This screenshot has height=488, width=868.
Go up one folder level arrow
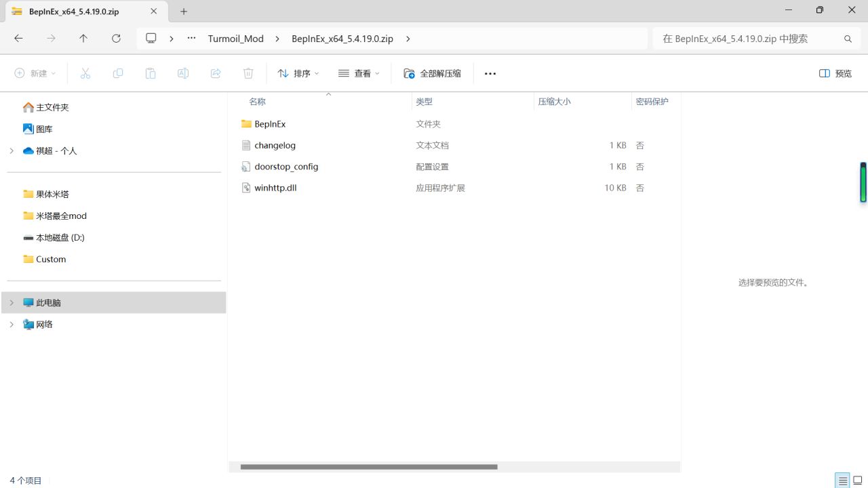point(83,39)
